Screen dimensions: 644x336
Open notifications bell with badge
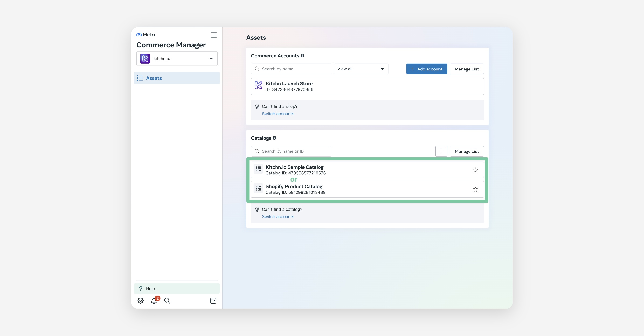(x=154, y=301)
